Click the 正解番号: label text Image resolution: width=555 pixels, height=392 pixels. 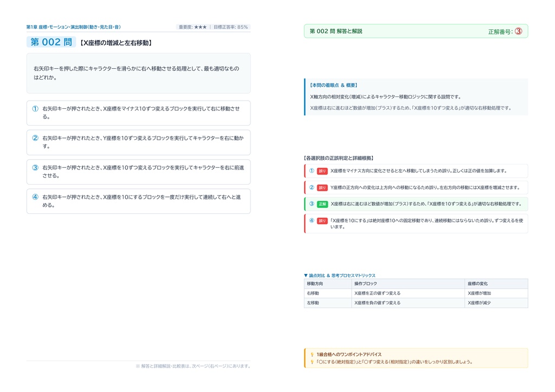coord(500,32)
